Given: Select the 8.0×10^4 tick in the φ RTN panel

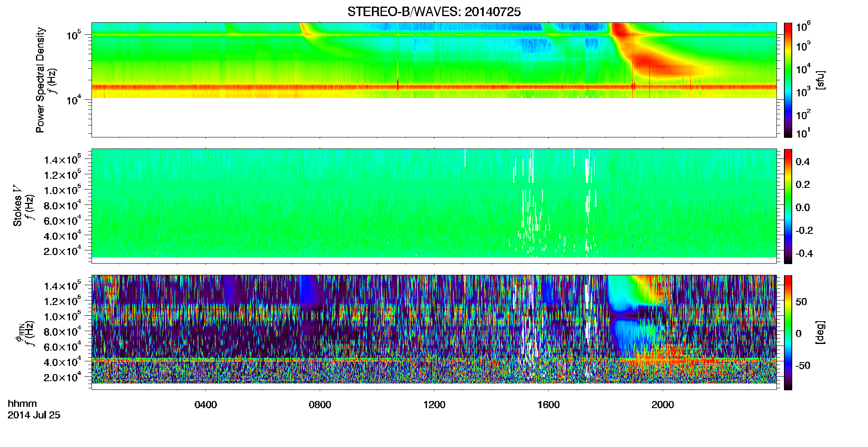Looking at the screenshot, I should 63,332.
